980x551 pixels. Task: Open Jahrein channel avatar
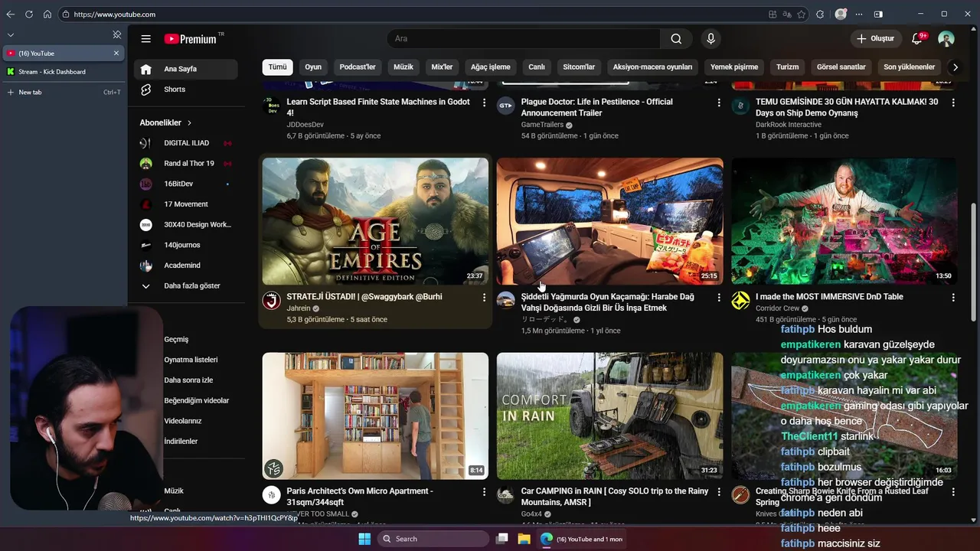(272, 301)
